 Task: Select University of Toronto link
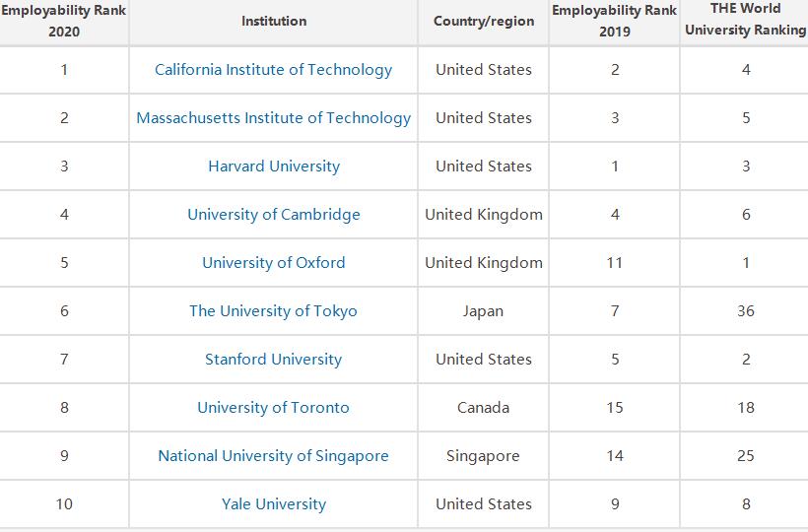coord(273,408)
